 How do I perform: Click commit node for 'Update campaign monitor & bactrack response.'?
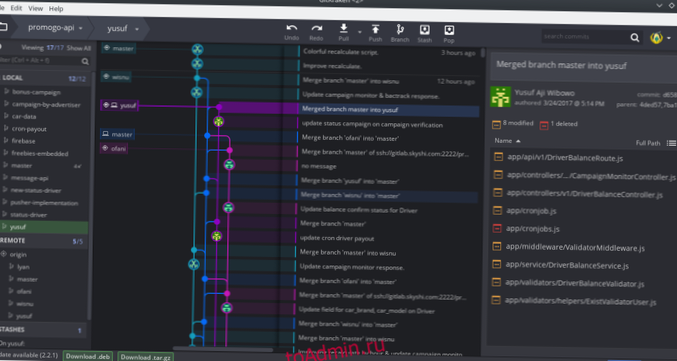point(196,92)
